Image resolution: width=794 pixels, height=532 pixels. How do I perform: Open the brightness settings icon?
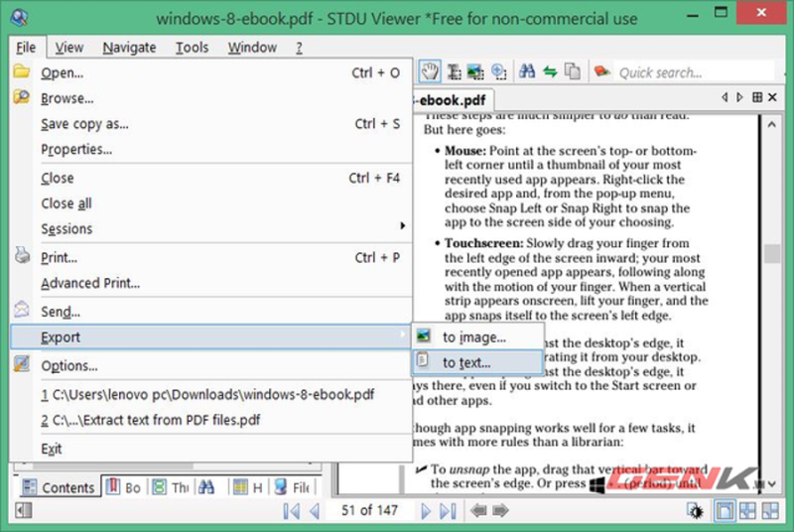(696, 511)
